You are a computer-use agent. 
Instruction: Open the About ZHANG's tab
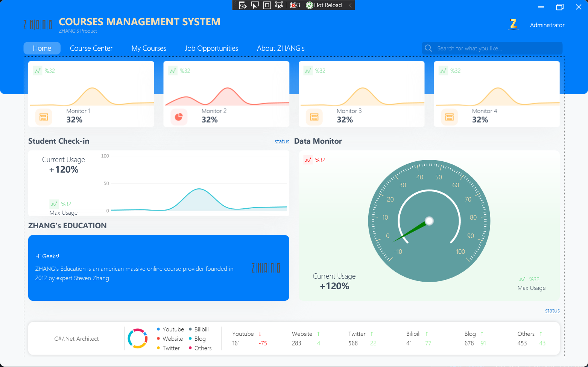pyautogui.click(x=281, y=48)
